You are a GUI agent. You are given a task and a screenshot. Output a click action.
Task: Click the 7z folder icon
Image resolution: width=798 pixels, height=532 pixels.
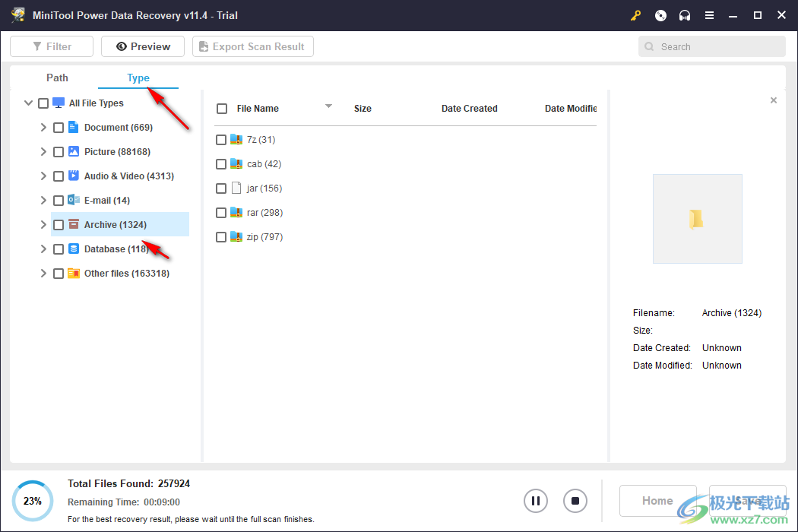236,139
